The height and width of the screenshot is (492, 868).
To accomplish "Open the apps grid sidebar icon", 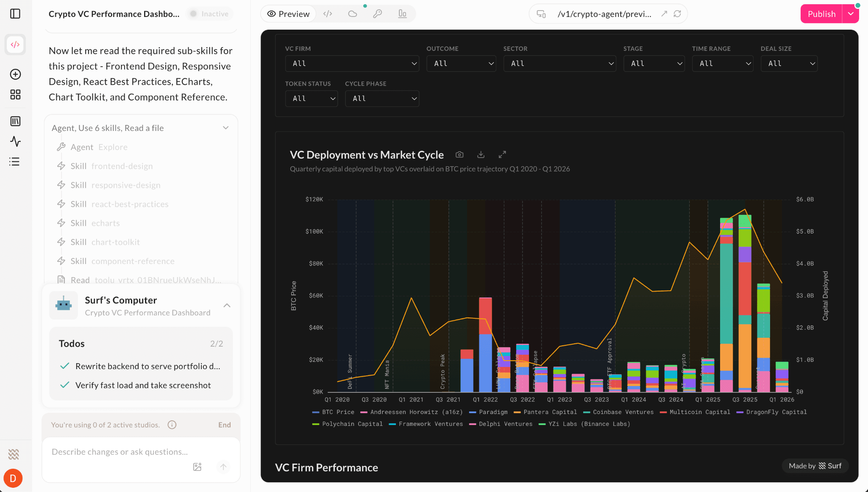I will pos(15,95).
